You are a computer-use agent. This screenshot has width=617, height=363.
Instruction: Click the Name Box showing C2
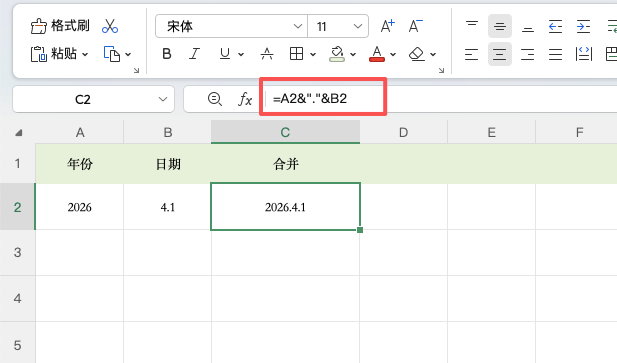coord(83,99)
